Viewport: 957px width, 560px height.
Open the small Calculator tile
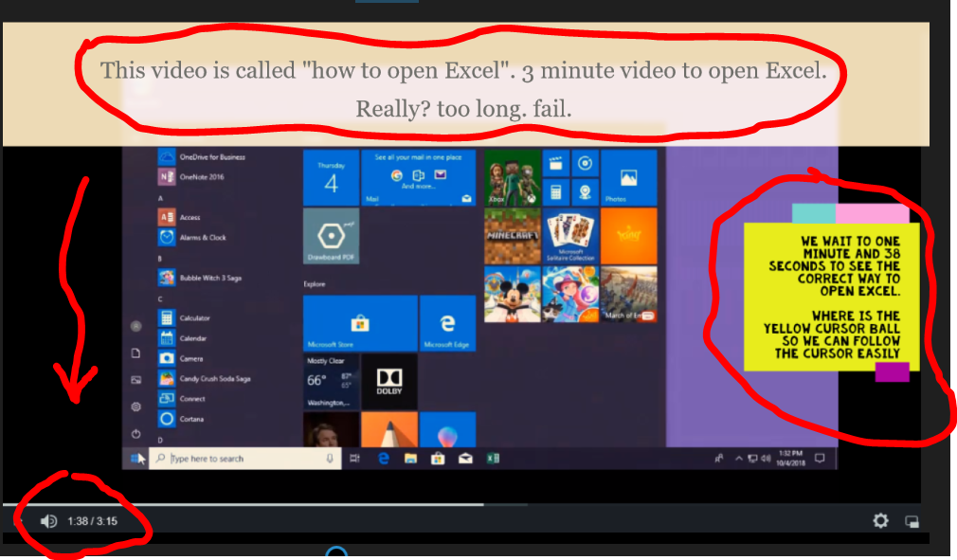[x=556, y=192]
